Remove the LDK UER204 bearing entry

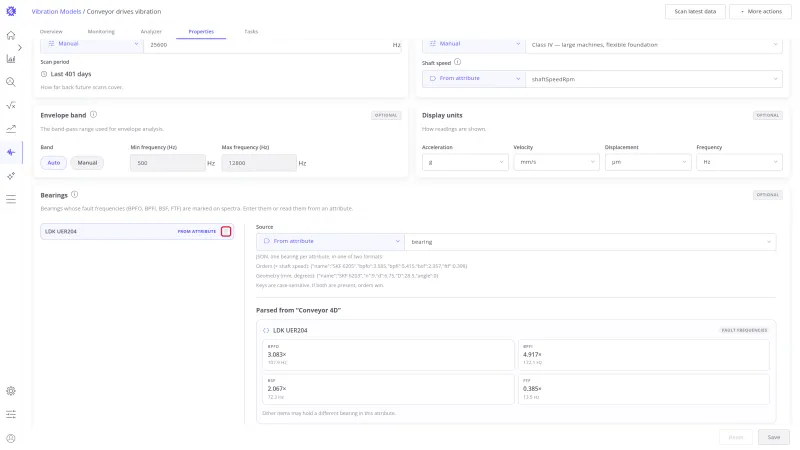[x=226, y=232]
